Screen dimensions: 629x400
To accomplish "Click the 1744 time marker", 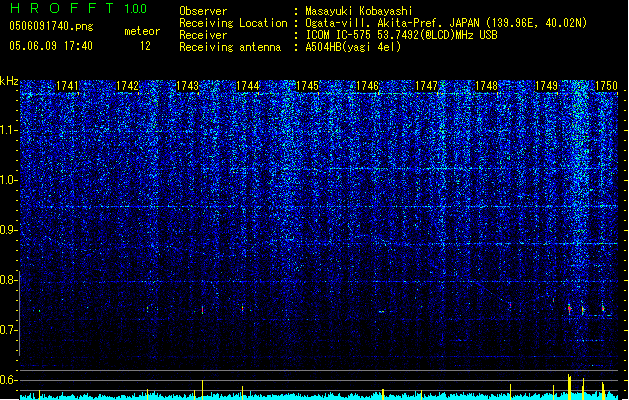I will point(248,86).
